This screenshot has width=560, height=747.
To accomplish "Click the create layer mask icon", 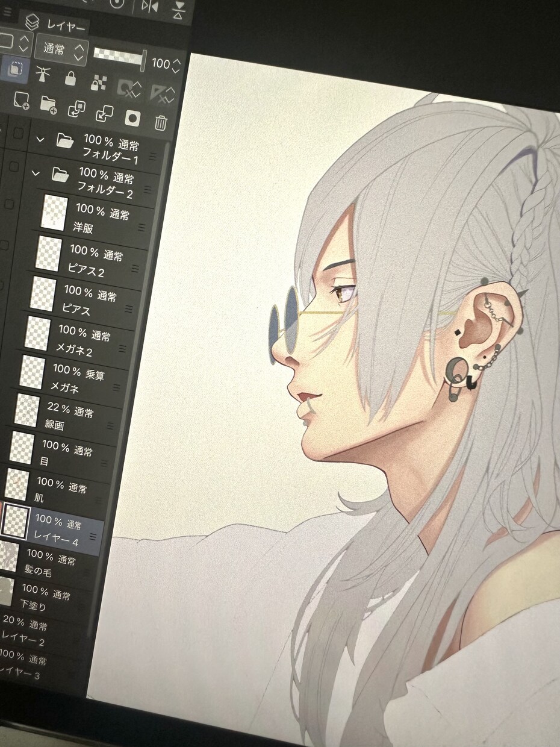I will point(132,118).
